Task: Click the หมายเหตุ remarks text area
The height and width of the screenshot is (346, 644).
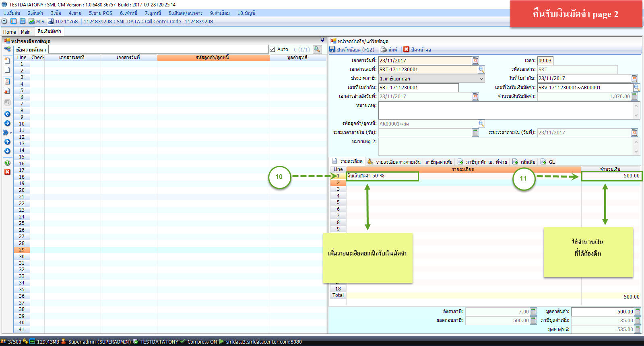Action: [506, 110]
